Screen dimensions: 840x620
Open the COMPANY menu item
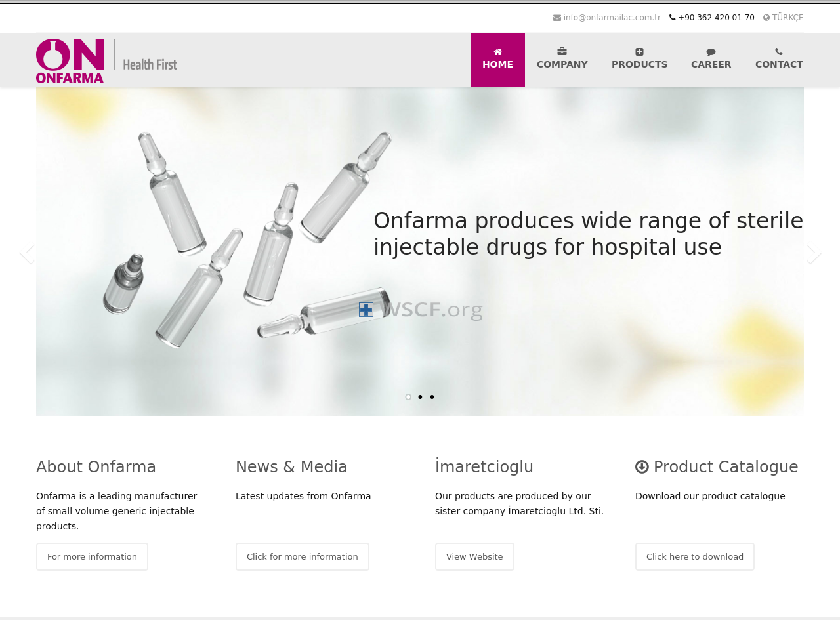562,60
